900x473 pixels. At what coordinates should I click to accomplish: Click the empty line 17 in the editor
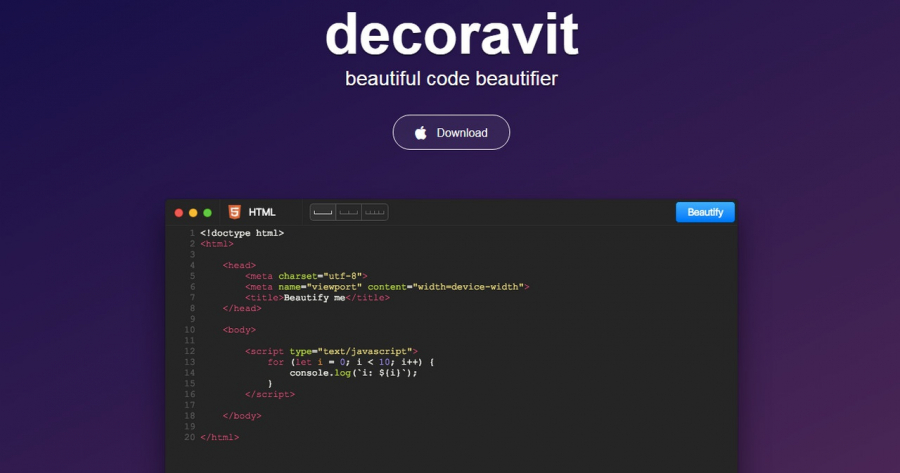click(x=468, y=405)
